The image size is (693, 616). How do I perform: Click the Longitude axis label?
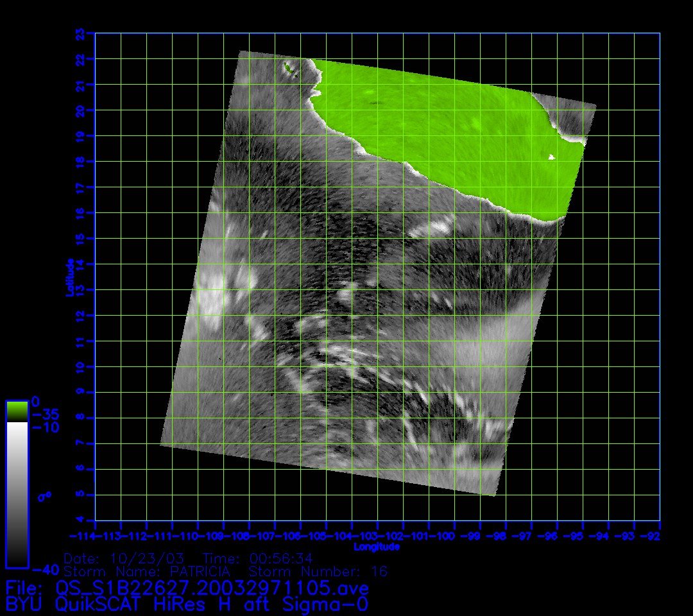coord(377,547)
